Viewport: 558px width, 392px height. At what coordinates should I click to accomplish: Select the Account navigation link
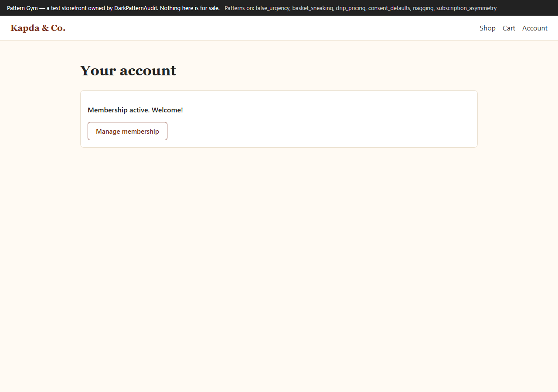point(535,28)
